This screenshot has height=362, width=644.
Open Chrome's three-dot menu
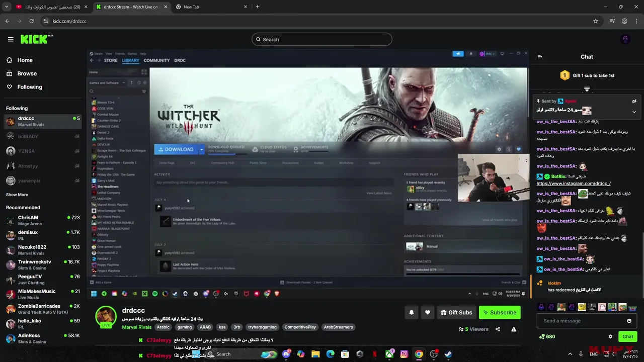click(636, 21)
